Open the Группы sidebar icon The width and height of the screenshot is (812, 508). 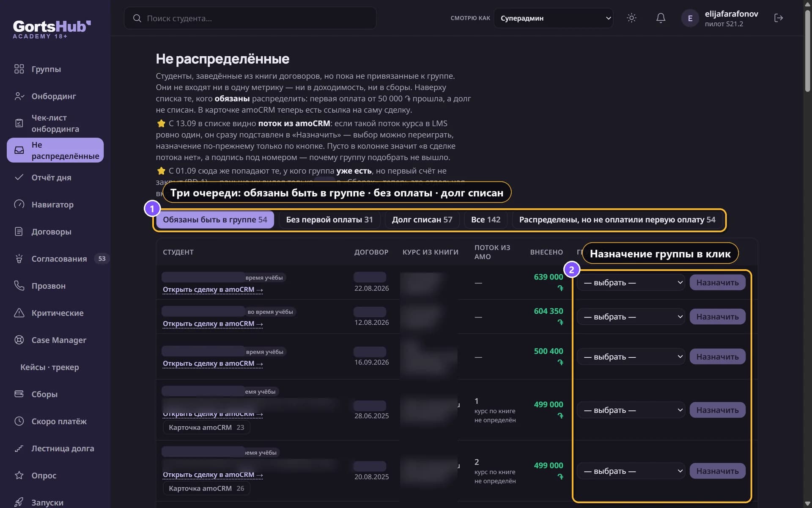click(x=19, y=69)
